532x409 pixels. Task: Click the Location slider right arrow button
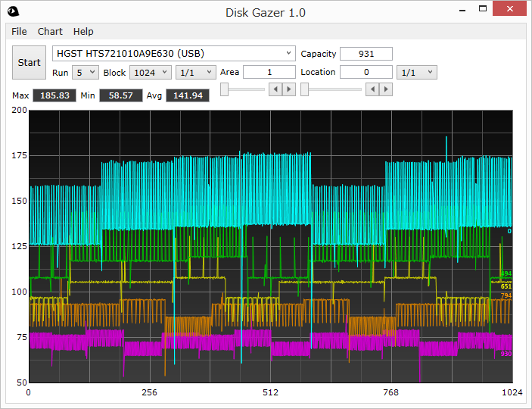click(x=386, y=89)
